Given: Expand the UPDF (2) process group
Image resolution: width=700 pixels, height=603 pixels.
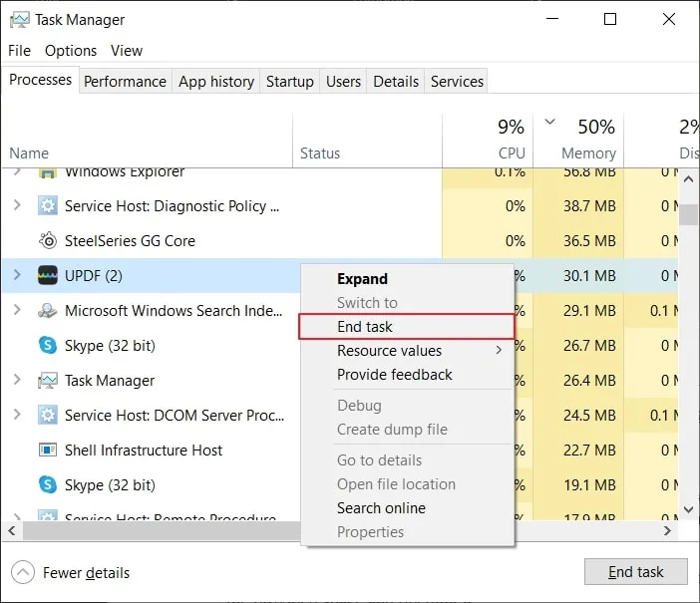Looking at the screenshot, I should click(x=17, y=276).
